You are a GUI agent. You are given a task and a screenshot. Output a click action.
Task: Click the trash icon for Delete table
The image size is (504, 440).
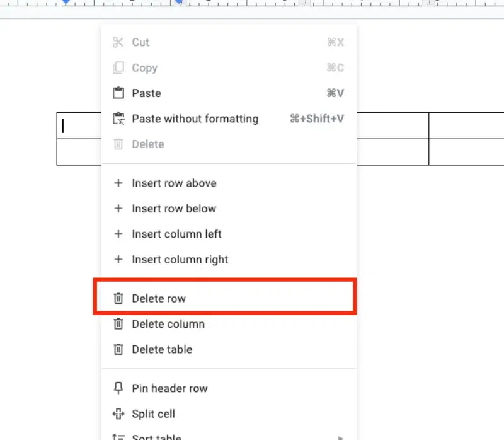118,349
